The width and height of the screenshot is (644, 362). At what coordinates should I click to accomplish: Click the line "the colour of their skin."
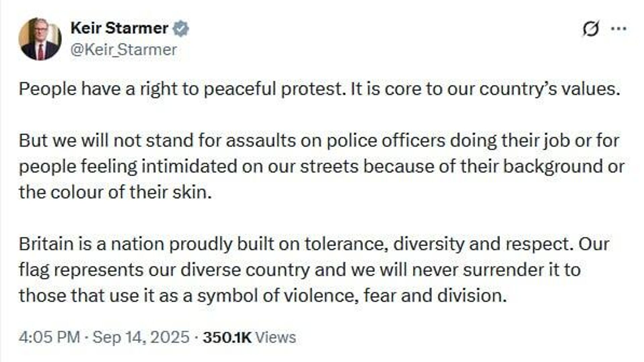115,192
